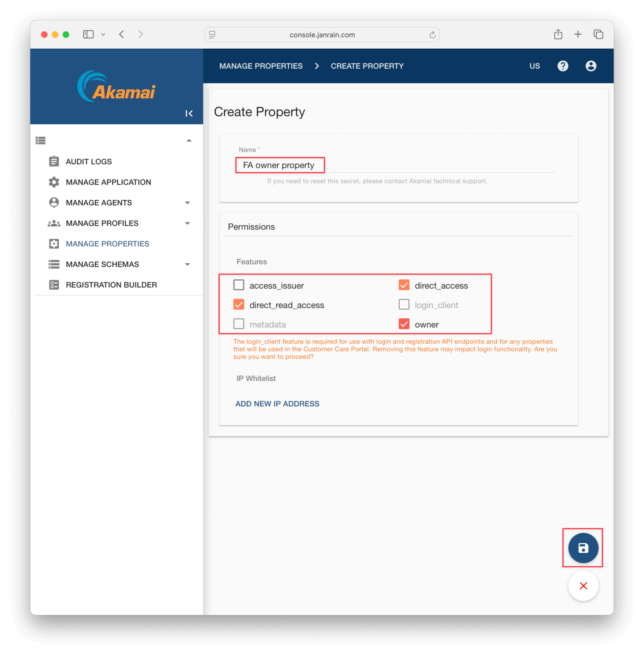Go to Manage Properties via breadcrumb
Screen dimensions: 644x655
(x=261, y=66)
